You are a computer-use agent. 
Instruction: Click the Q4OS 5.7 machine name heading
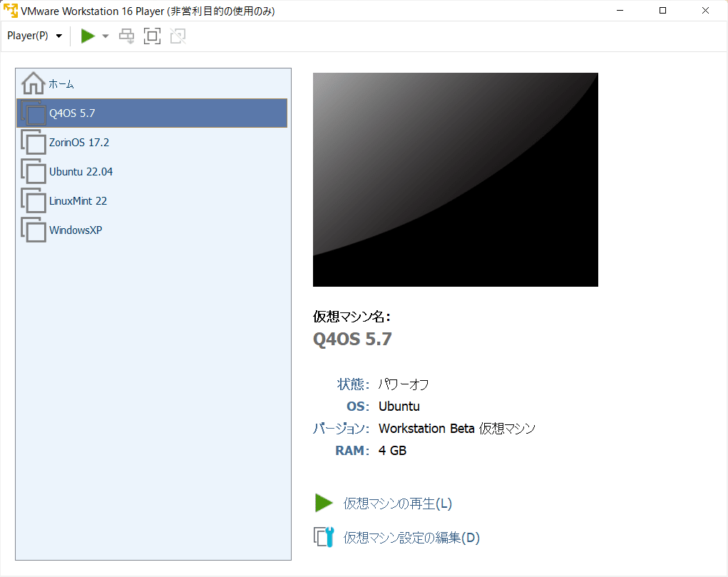click(352, 339)
